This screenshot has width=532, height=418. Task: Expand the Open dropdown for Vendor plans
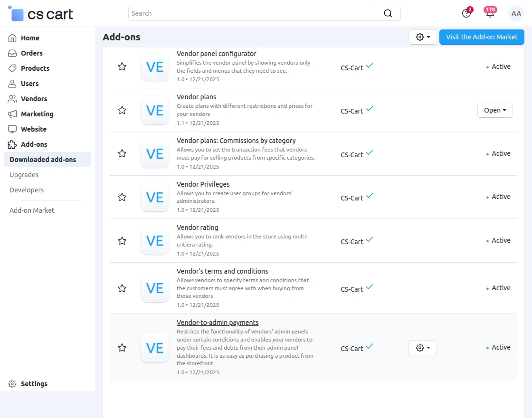click(495, 110)
